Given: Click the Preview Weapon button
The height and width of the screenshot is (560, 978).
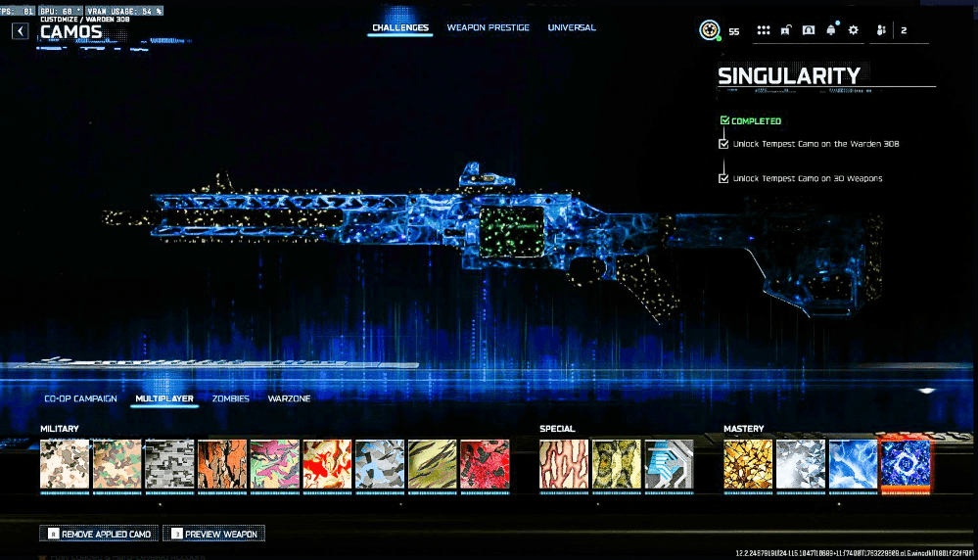Looking at the screenshot, I should [x=213, y=534].
